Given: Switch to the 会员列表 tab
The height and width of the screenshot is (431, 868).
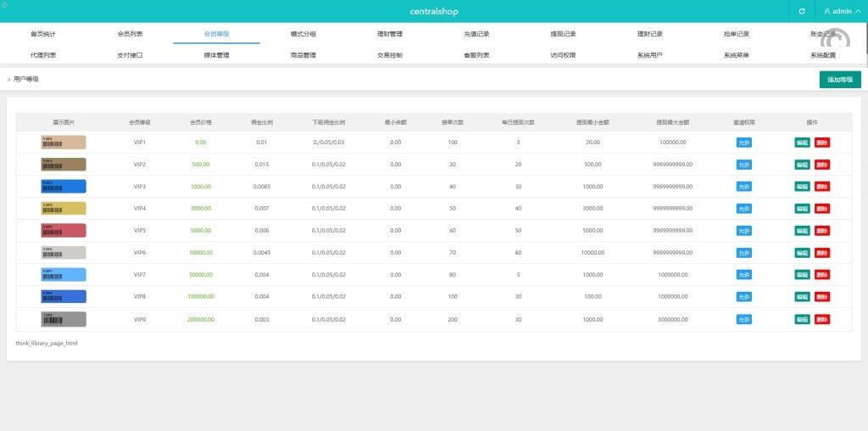Looking at the screenshot, I should [x=130, y=34].
